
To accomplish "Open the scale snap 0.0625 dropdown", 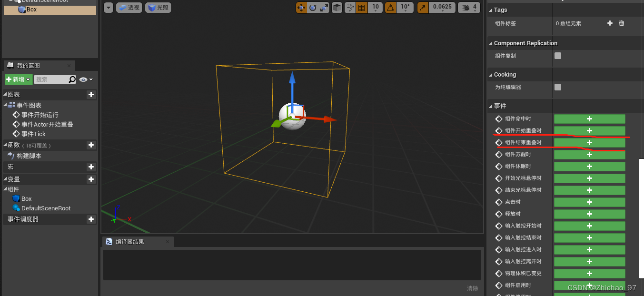I will (x=442, y=8).
